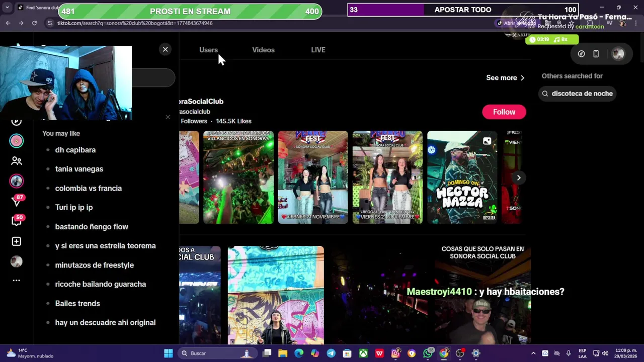
Task: Open the volume speaker tray icon
Action: pos(605,353)
